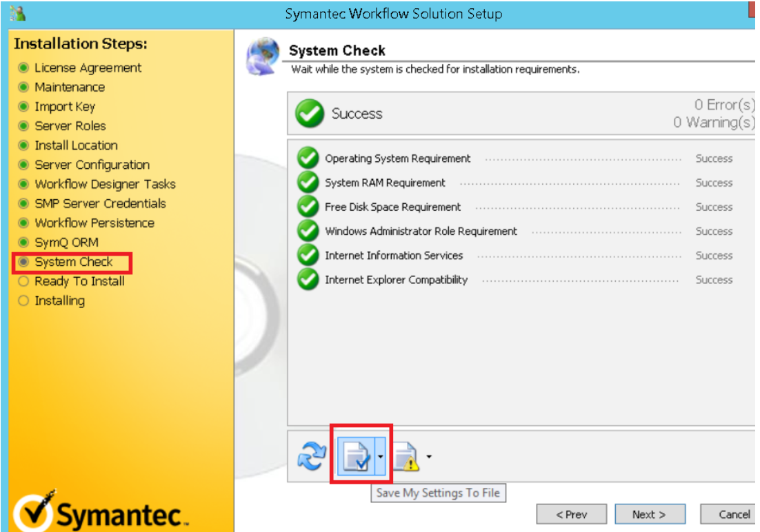
Task: Click the green checkmark for Internet Information Services
Action: [x=308, y=255]
